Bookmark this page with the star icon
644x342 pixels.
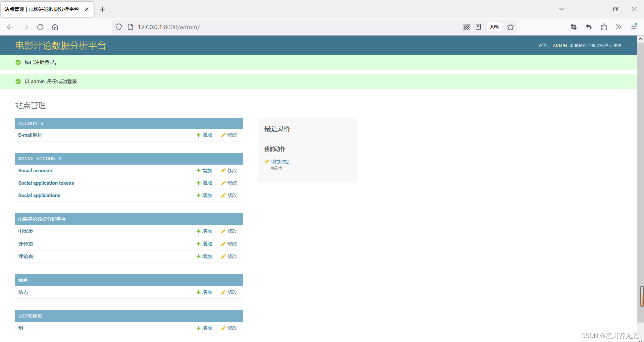tap(511, 27)
